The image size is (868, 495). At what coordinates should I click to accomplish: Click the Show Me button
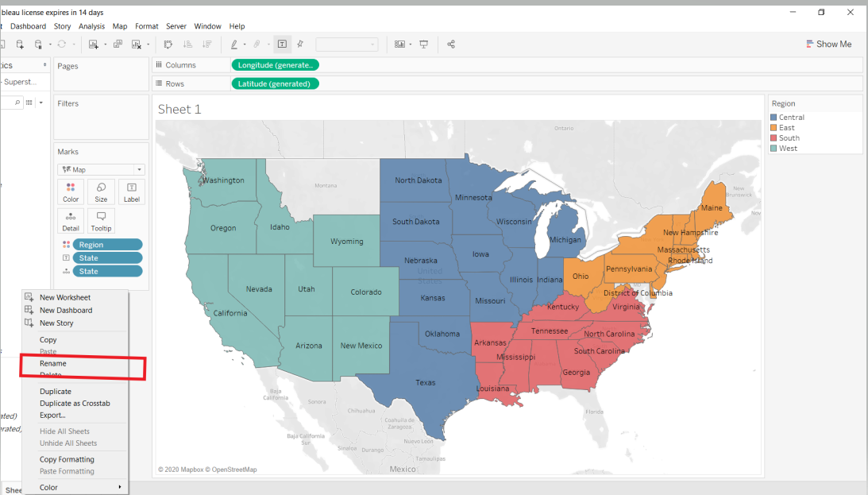tap(829, 44)
